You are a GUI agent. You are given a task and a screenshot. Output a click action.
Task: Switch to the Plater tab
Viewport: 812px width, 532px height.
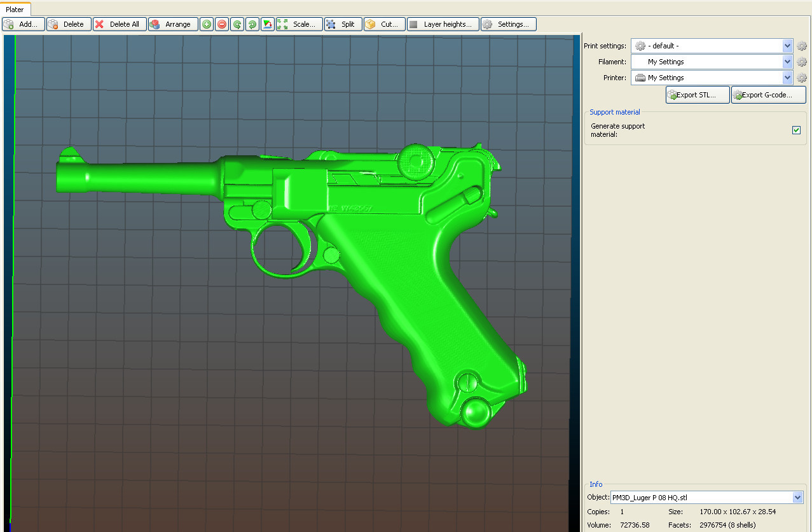tap(15, 10)
